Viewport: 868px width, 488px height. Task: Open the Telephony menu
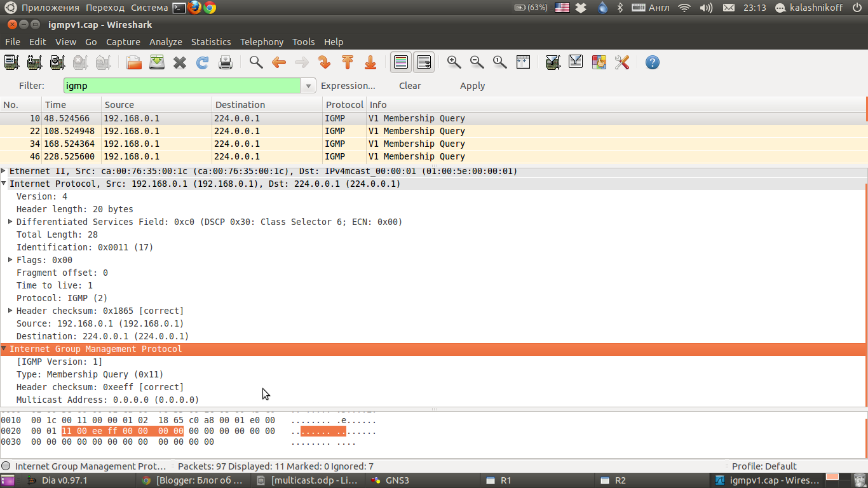tap(262, 42)
